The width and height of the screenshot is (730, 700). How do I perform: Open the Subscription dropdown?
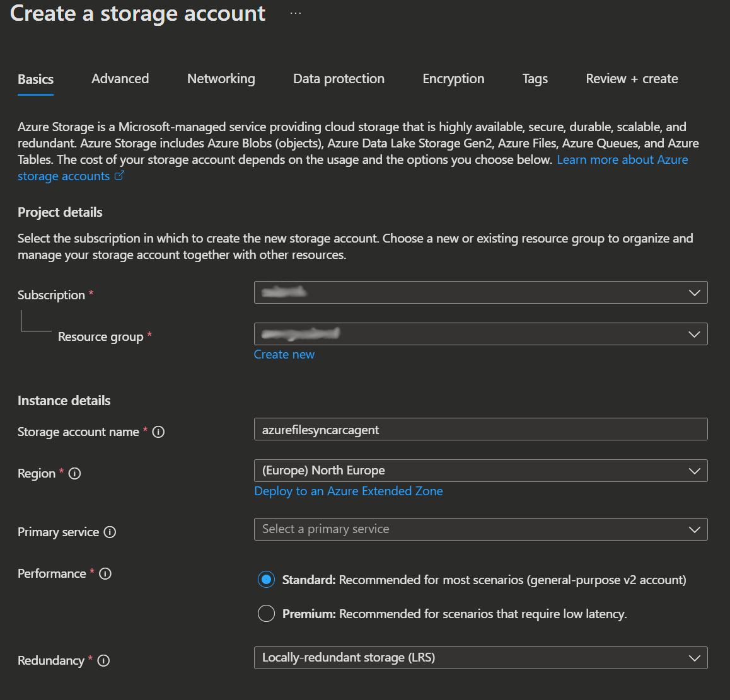click(480, 292)
